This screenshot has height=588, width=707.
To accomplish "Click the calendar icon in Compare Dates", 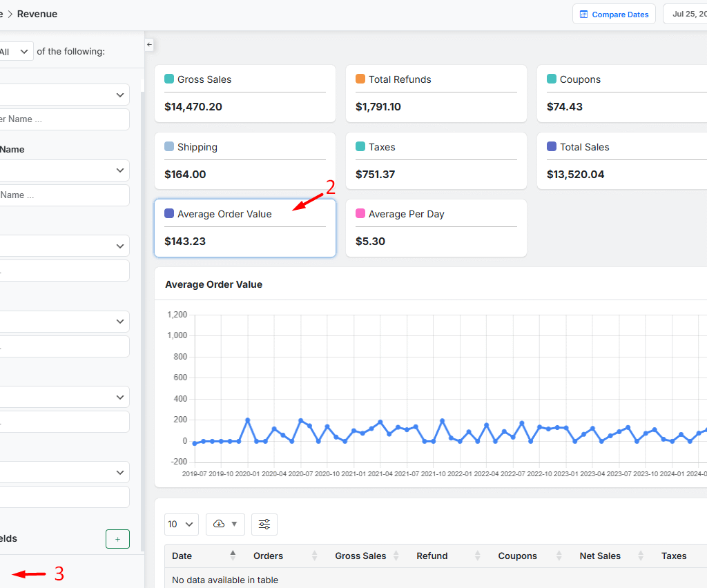I will coord(583,14).
